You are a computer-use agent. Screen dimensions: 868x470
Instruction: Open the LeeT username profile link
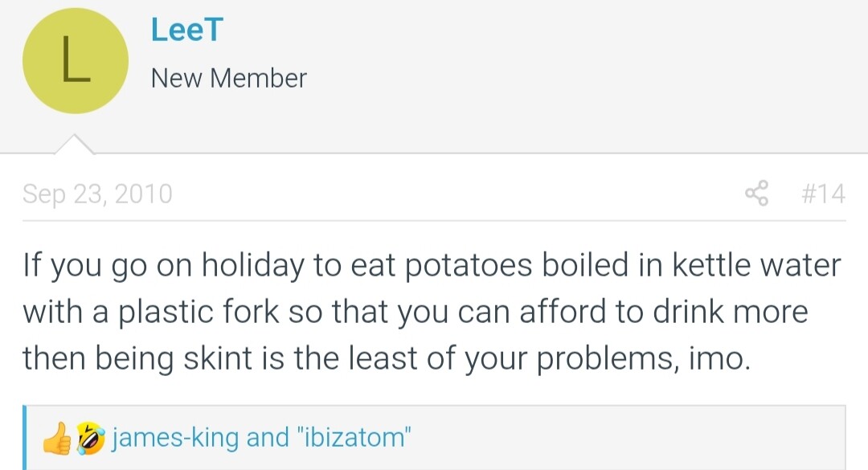pos(187,30)
